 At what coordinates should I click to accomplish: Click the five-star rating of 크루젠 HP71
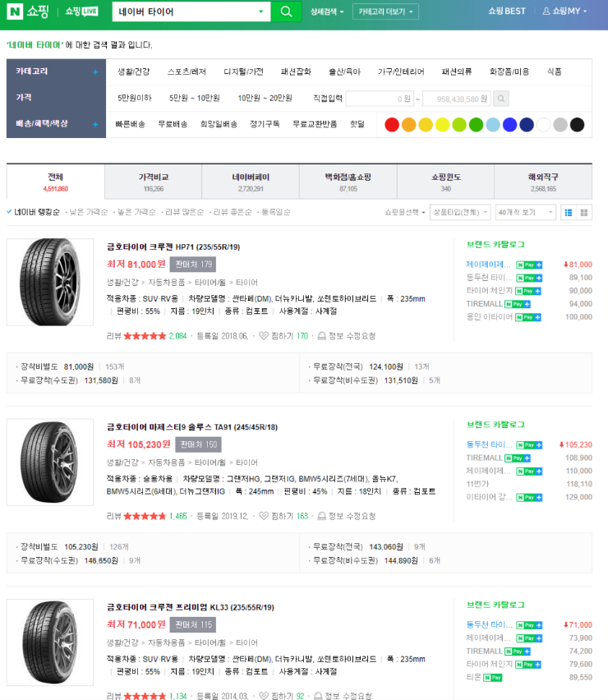[145, 336]
